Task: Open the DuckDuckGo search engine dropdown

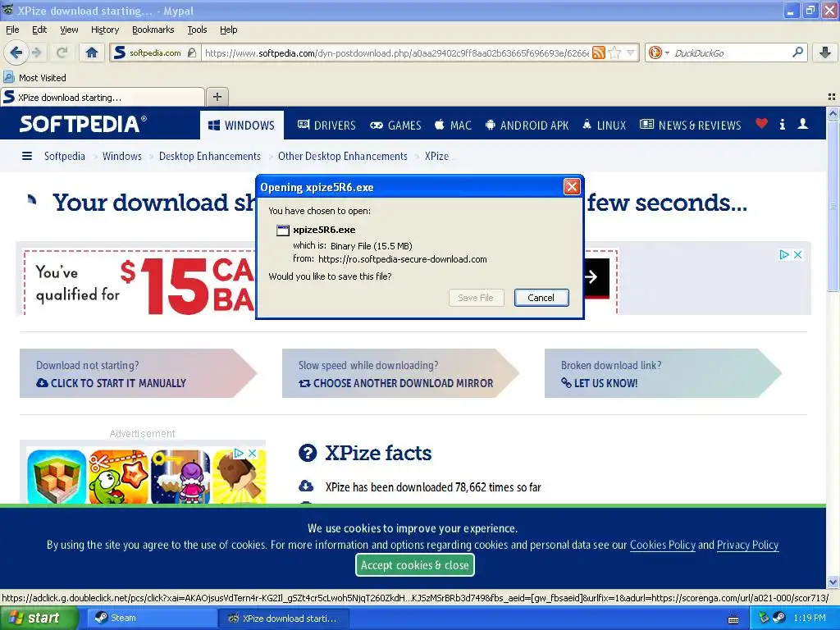Action: tap(659, 52)
